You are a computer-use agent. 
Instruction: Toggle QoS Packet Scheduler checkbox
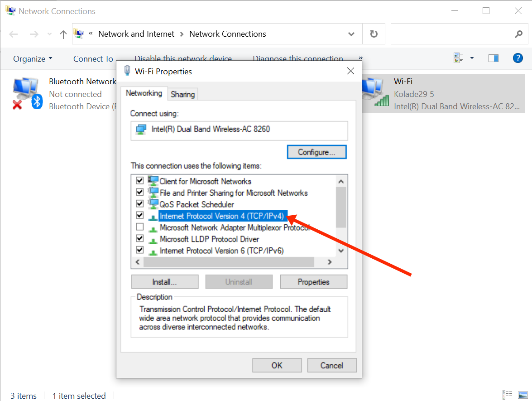click(x=140, y=203)
